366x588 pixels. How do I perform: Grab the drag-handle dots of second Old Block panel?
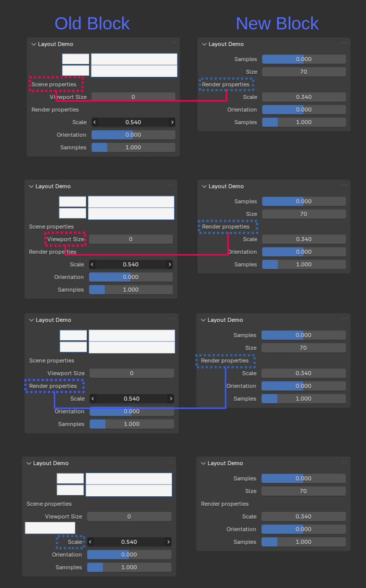pyautogui.click(x=171, y=186)
